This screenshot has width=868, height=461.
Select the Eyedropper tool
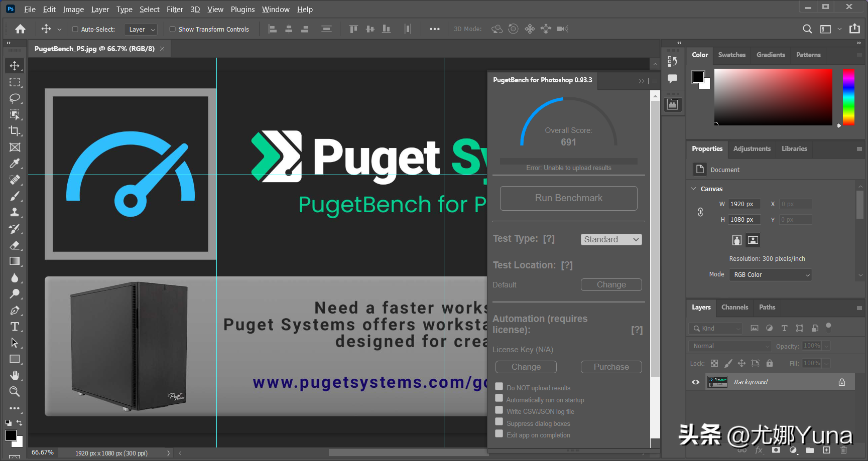(15, 164)
